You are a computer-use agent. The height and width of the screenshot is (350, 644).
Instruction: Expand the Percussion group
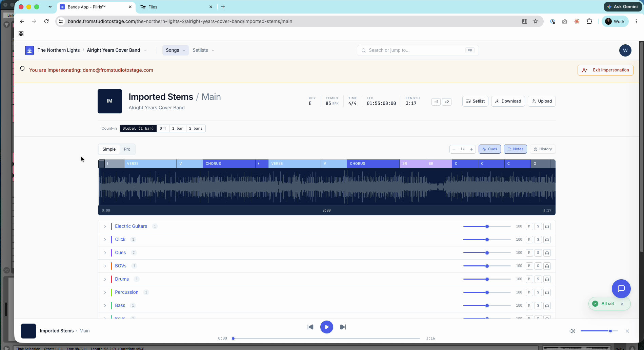pyautogui.click(x=105, y=292)
